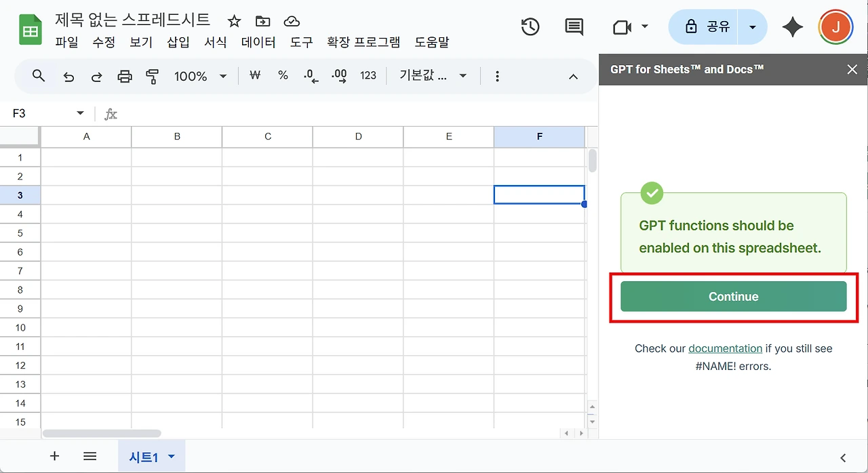Expand the font dropdown 기본값
The width and height of the screenshot is (868, 473).
(x=433, y=76)
